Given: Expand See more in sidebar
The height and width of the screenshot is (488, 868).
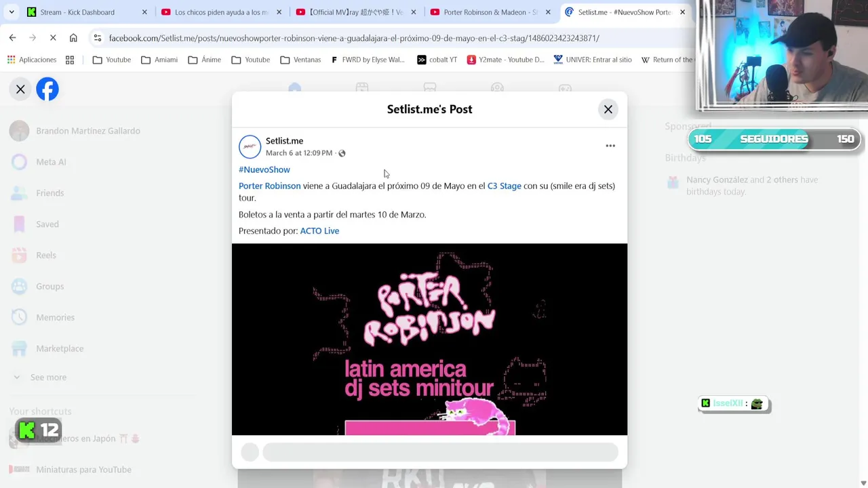Looking at the screenshot, I should 48,378.
